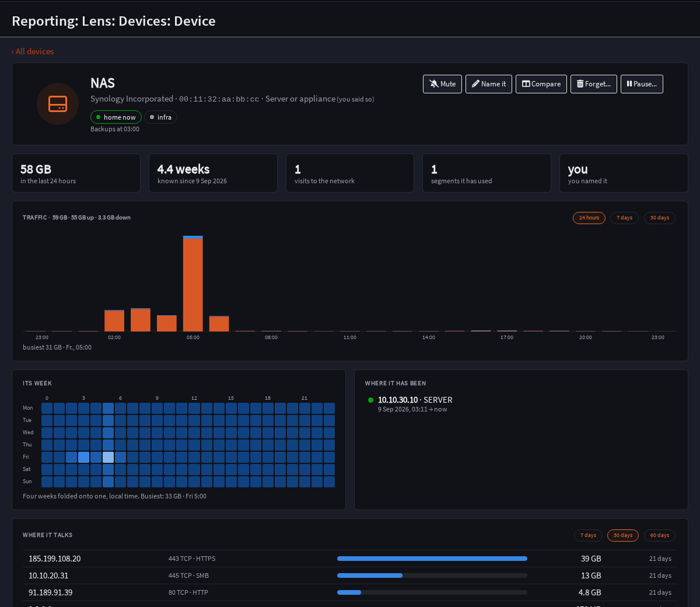Click the brightest Friday 5:00 heatmap cell
The width and height of the screenshot is (700, 607).
point(108,457)
